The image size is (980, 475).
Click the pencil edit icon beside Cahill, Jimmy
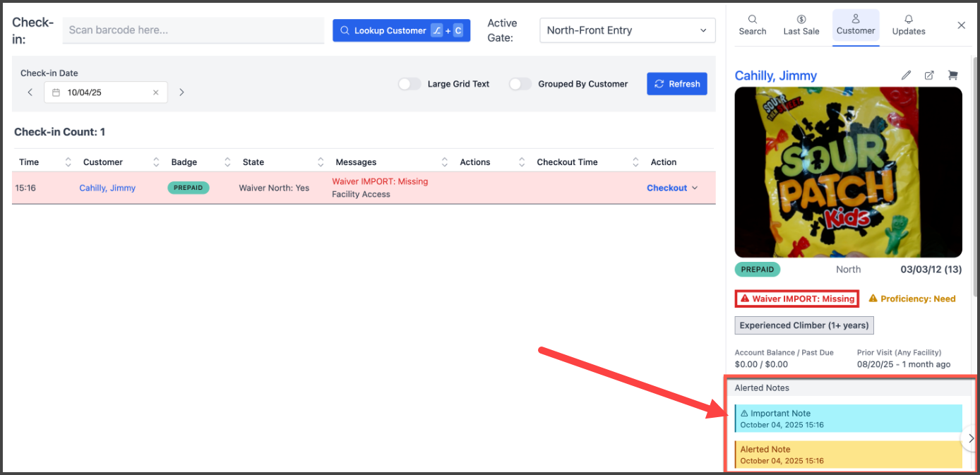coord(907,76)
